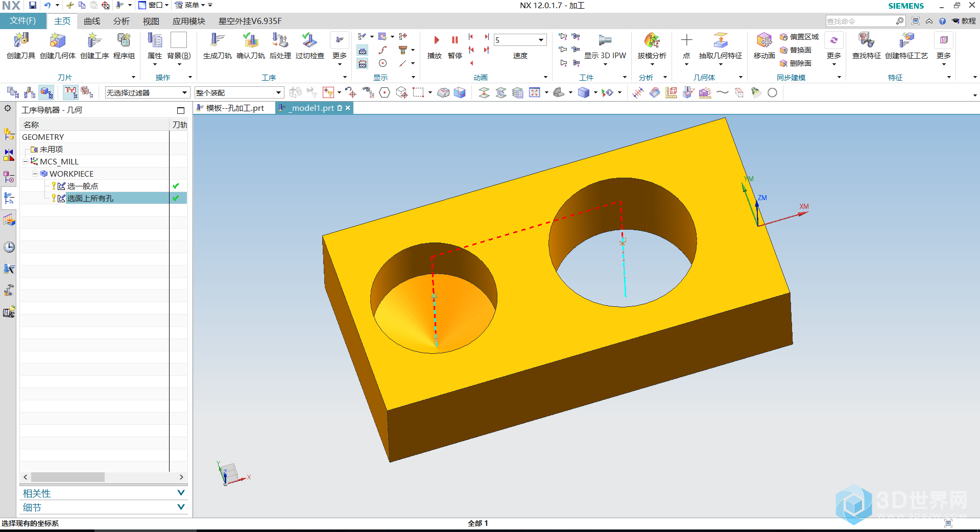Open Find Features (查找特征)
Screen dimensions: 980x532
(x=867, y=45)
